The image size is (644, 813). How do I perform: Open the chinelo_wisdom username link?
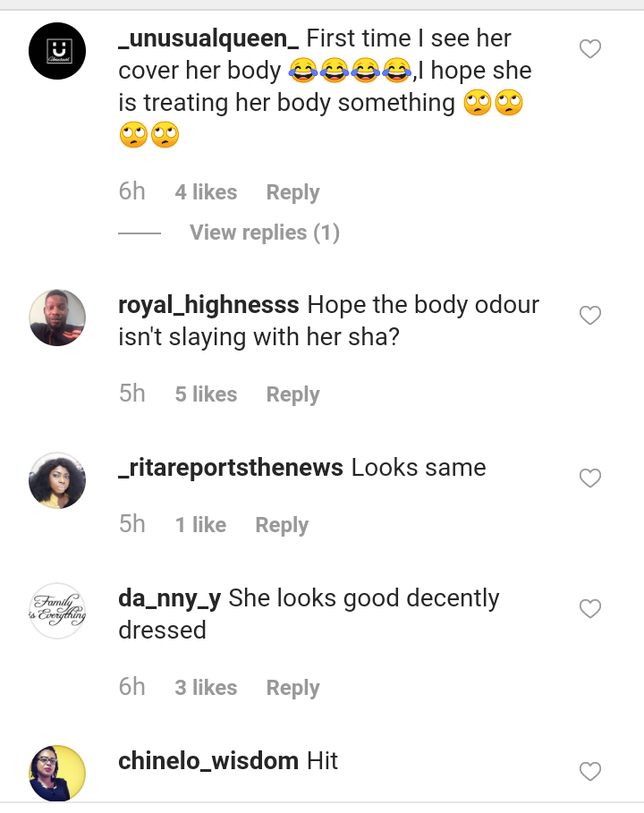click(x=208, y=761)
